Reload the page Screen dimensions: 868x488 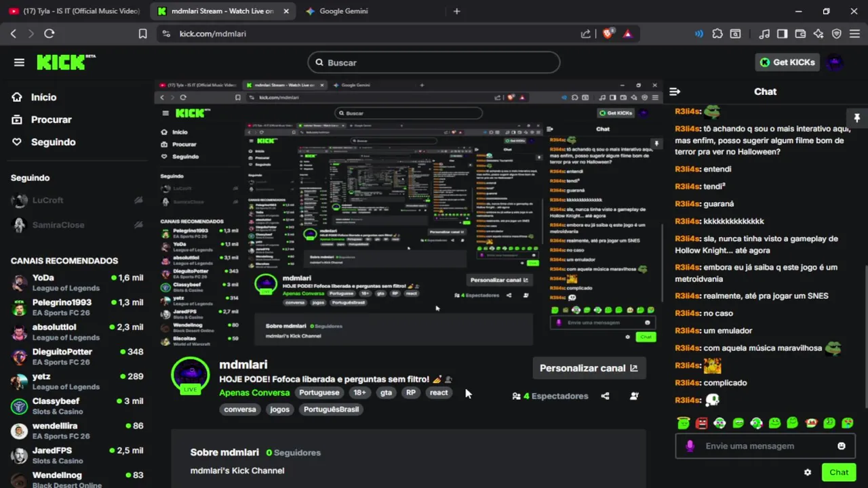pyautogui.click(x=49, y=33)
